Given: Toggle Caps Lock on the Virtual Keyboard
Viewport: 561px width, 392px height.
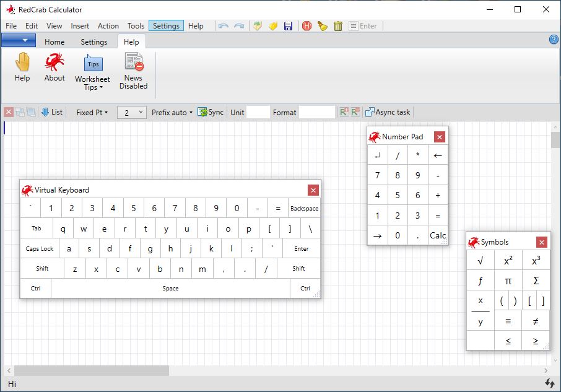Looking at the screenshot, I should tap(40, 248).
